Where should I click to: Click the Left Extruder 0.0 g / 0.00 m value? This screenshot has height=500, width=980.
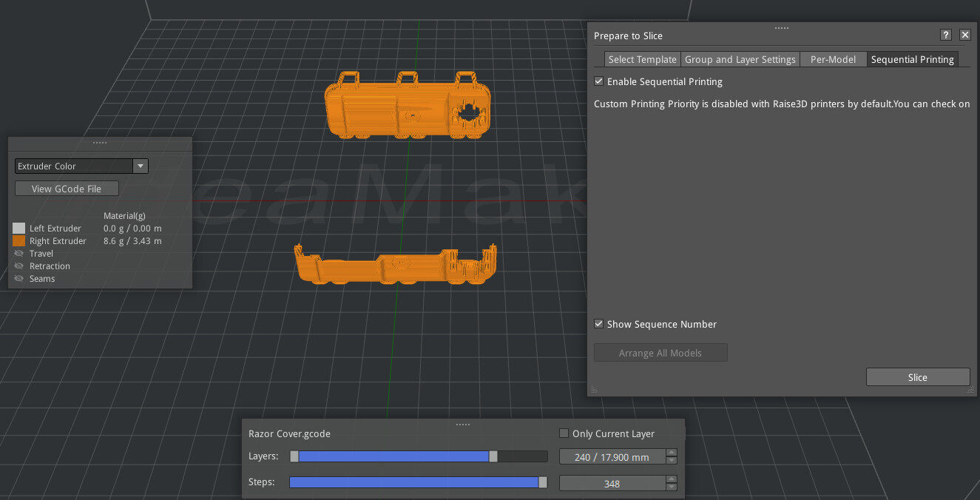132,229
